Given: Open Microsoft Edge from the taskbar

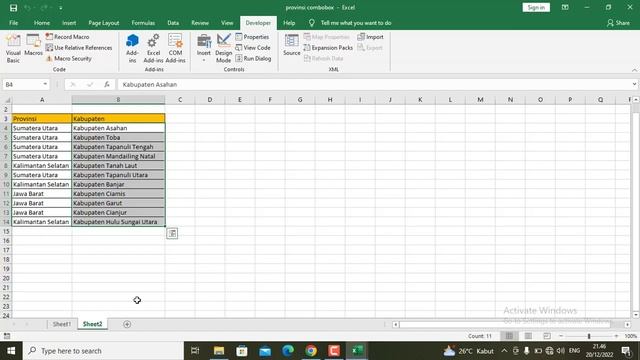Looking at the screenshot, I should (288, 351).
